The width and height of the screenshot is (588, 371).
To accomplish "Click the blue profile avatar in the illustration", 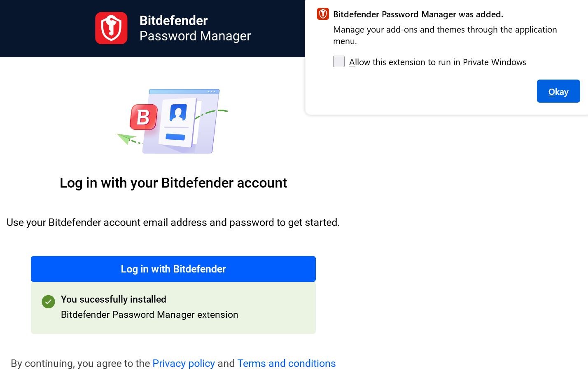I will [x=178, y=113].
